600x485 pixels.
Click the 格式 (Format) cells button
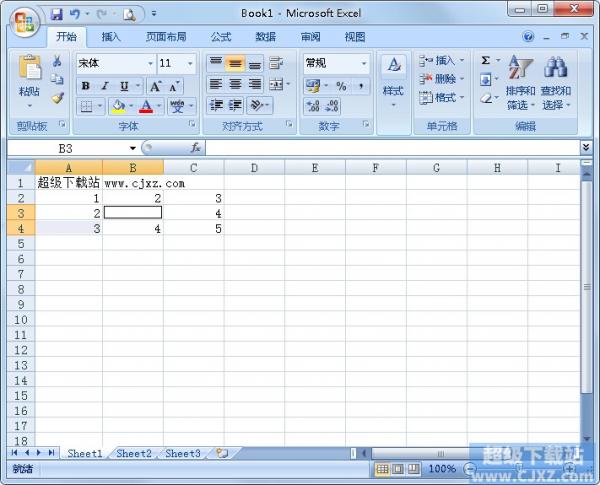pos(440,98)
